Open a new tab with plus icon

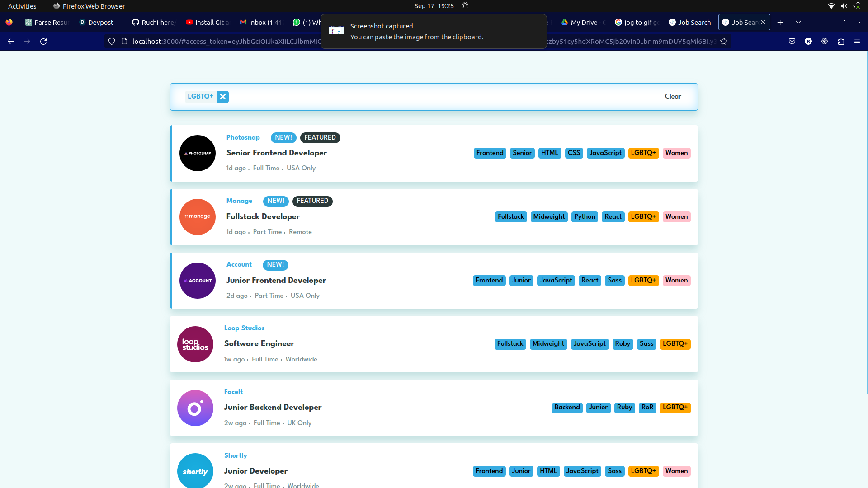(x=780, y=23)
